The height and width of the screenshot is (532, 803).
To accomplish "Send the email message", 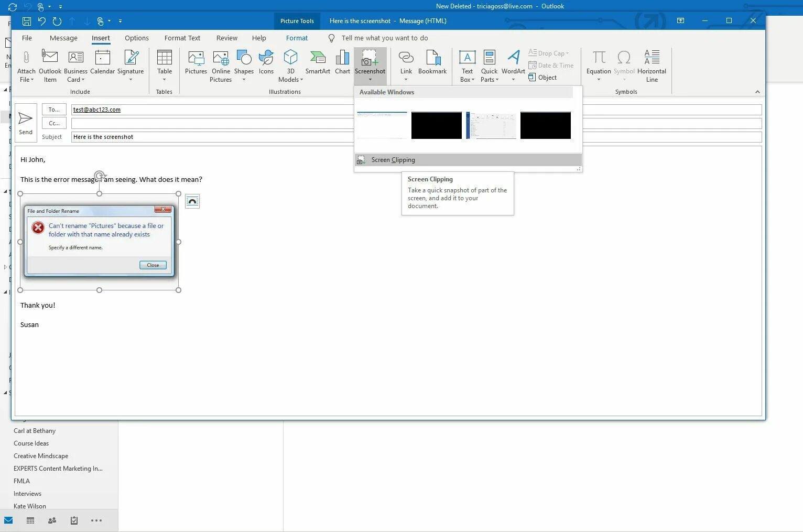I will click(26, 123).
